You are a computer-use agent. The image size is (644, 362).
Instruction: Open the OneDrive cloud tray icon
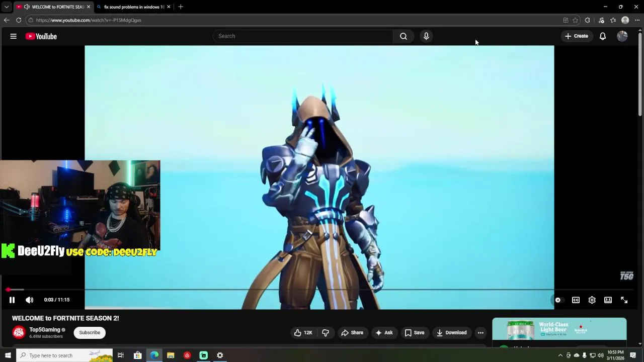click(x=577, y=355)
